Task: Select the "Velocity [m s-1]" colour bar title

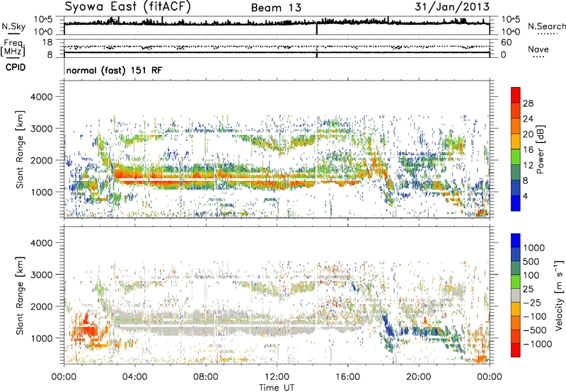Action: tap(559, 295)
